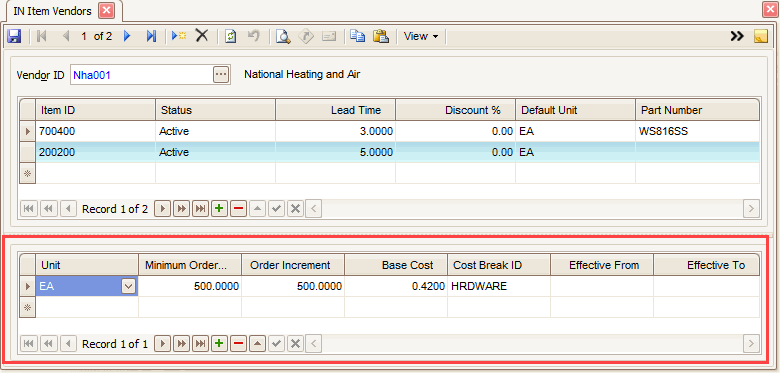Click Effective To column header
The width and height of the screenshot is (780, 373).
tap(706, 265)
